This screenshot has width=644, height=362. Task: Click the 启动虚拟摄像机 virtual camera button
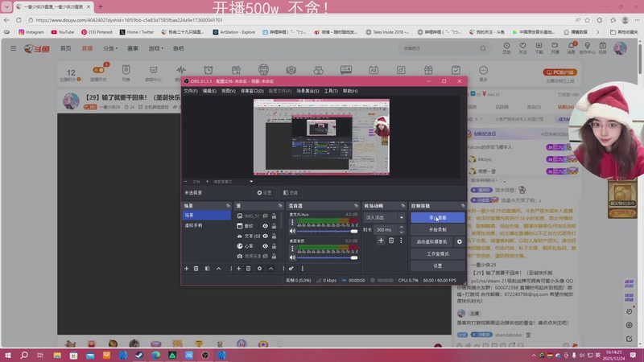pyautogui.click(x=431, y=242)
